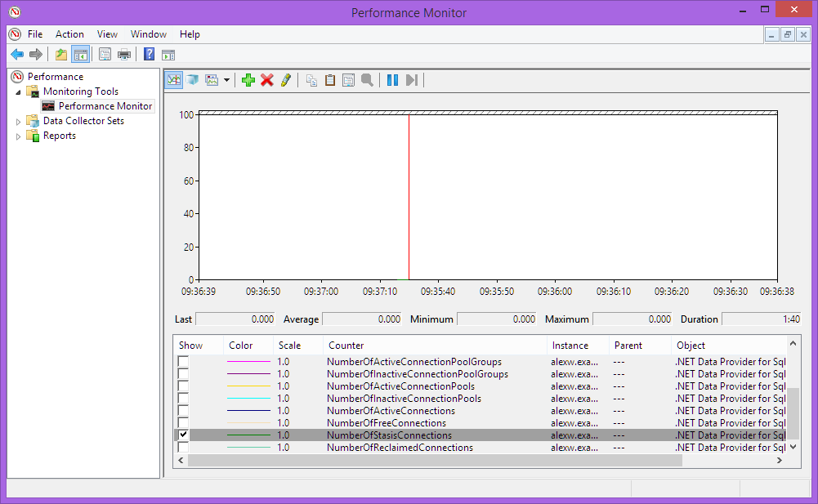Screen dimensions: 818x504
Task: Click the Zoom magnifier icon
Action: 368,79
